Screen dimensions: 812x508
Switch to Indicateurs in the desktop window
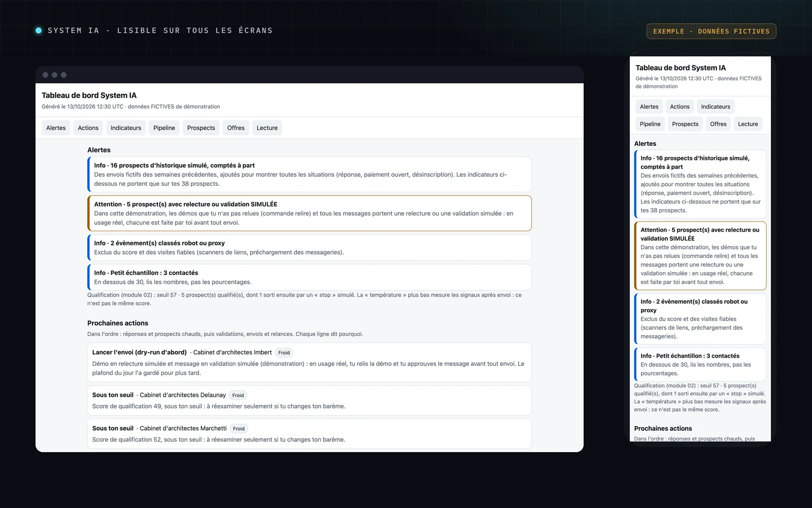126,128
